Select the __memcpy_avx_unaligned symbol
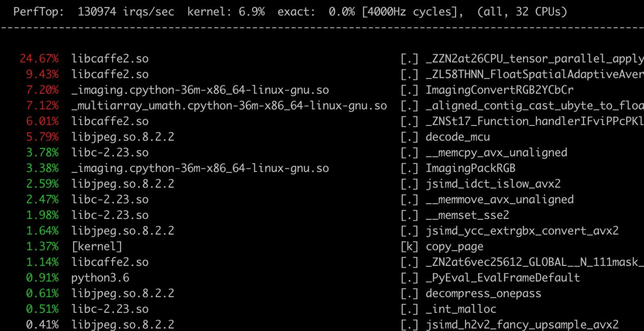This screenshot has height=331, width=644. click(496, 153)
